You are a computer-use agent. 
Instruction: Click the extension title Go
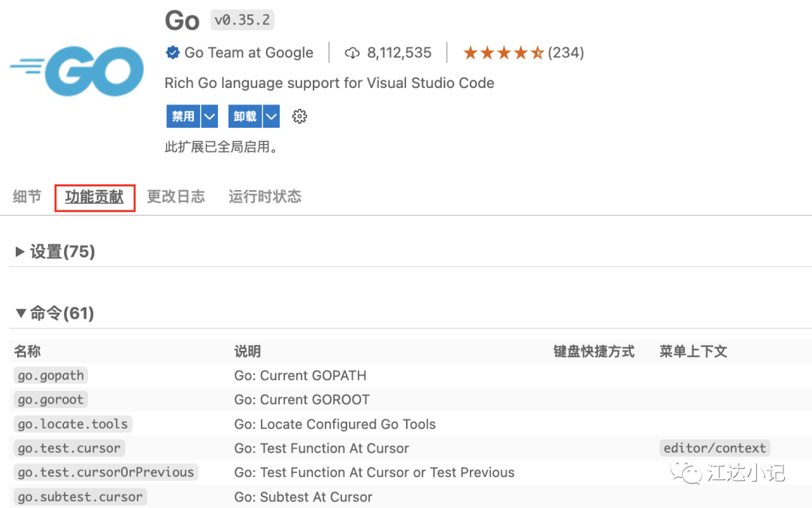point(182,21)
